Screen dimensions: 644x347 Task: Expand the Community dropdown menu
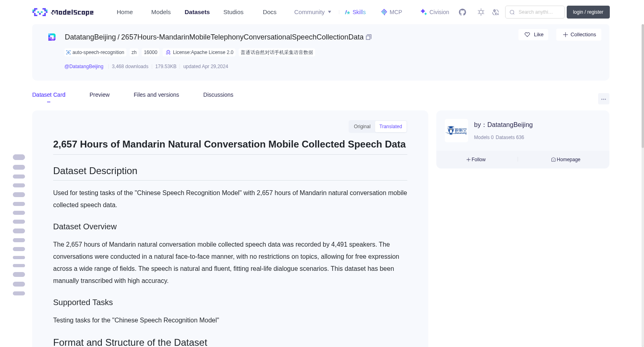coord(313,12)
